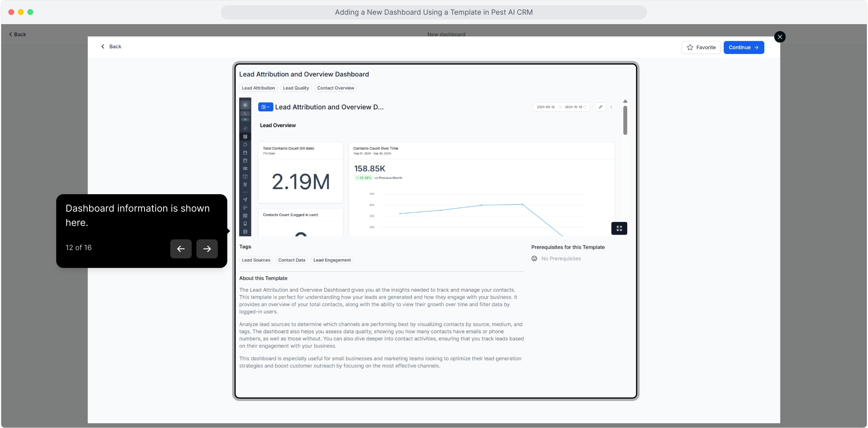This screenshot has width=868, height=428.
Task: Open the date range picker 2024-09-18 to 2024-10-18
Action: click(561, 107)
